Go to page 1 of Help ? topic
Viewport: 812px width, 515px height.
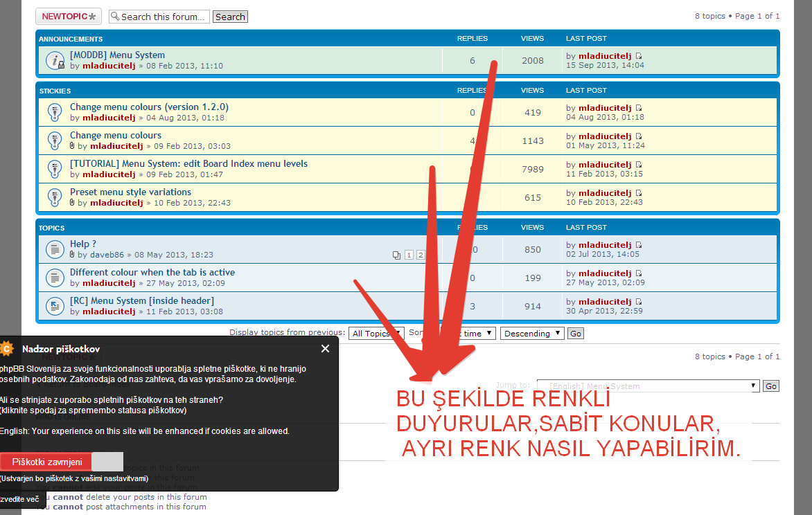409,255
